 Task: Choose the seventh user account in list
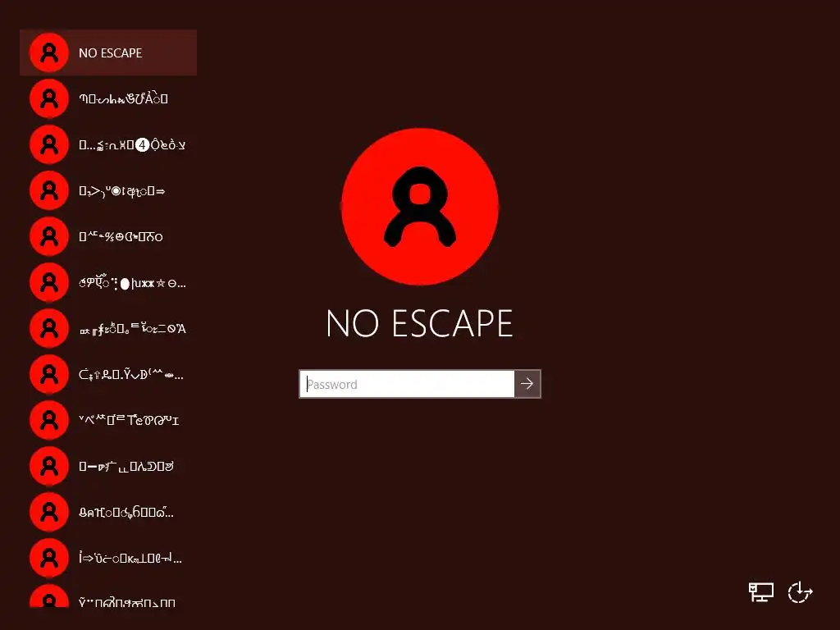[108, 328]
